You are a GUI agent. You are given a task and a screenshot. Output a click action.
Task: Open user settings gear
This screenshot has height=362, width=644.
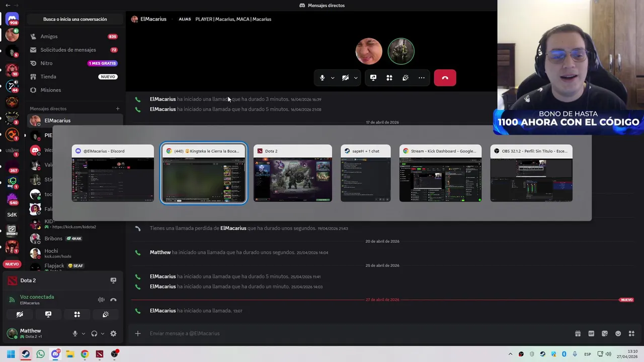point(113,333)
